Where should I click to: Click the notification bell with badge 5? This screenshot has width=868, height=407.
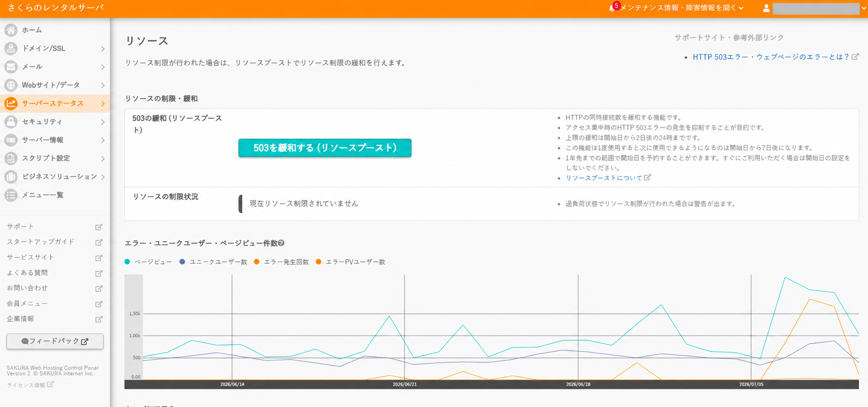coord(613,7)
